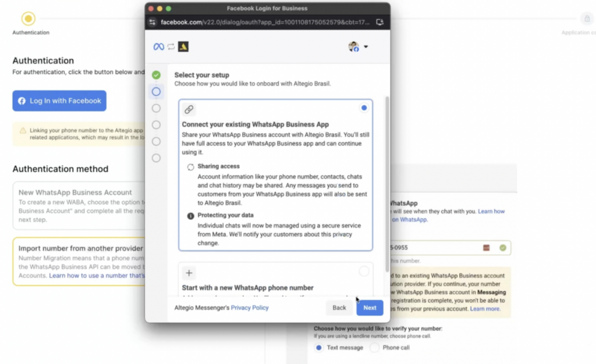This screenshot has width=596, height=364.
Task: Click the warning triangle icon in yellow notice
Action: coord(23,131)
